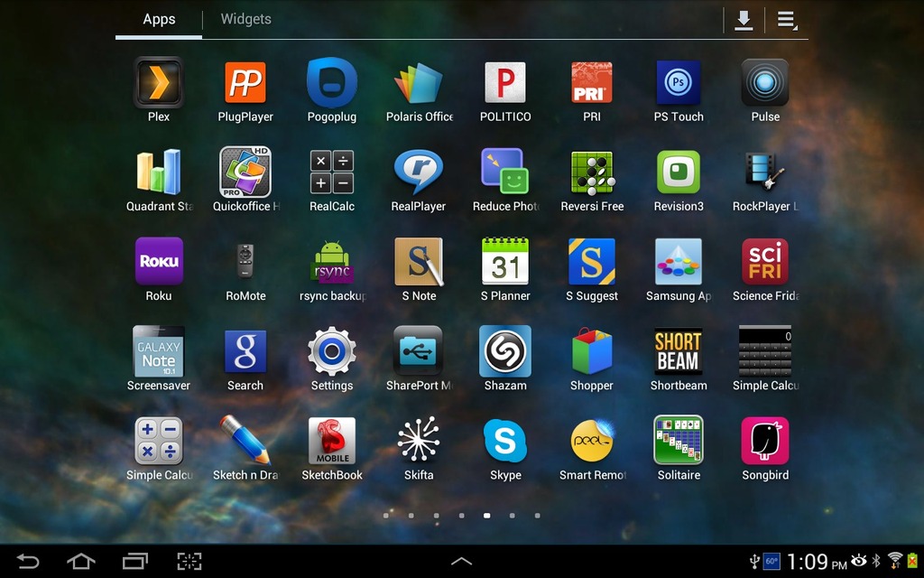Launch Science Friday app
Image resolution: width=924 pixels, height=578 pixels.
(x=765, y=261)
